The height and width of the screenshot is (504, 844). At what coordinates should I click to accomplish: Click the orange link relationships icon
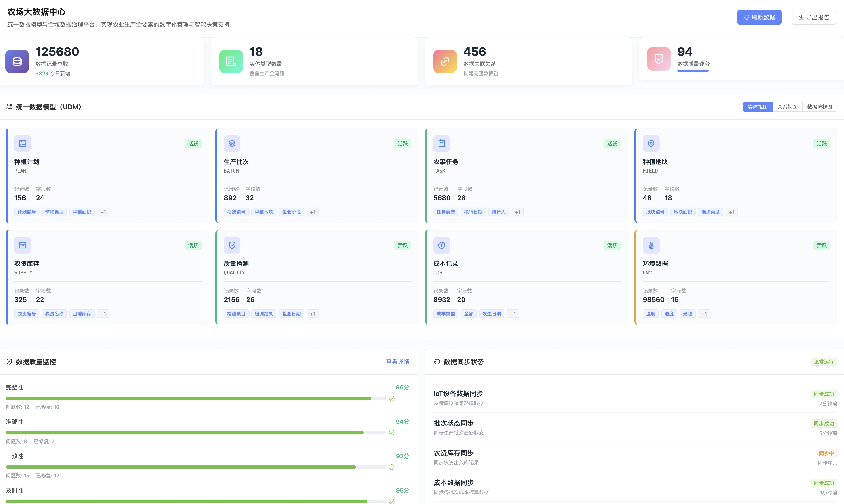(x=445, y=61)
